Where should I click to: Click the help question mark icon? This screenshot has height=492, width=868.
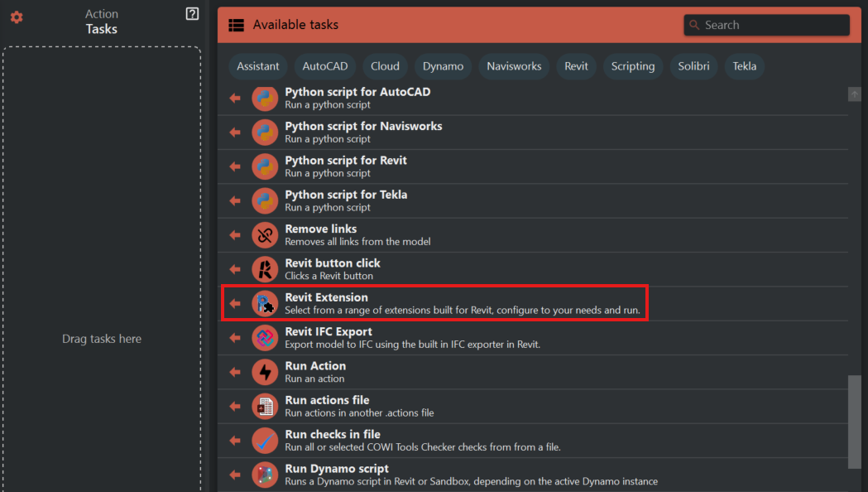pyautogui.click(x=192, y=14)
